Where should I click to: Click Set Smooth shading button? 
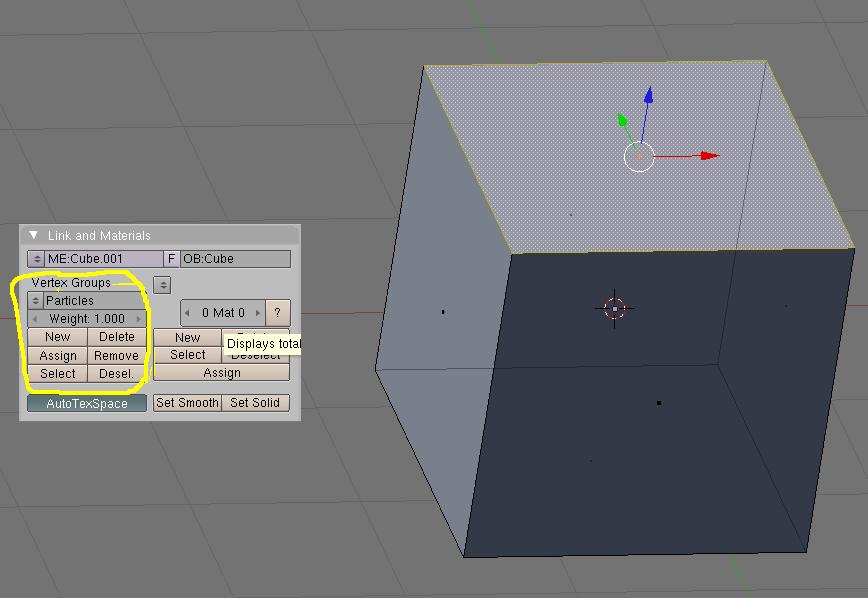(x=187, y=403)
